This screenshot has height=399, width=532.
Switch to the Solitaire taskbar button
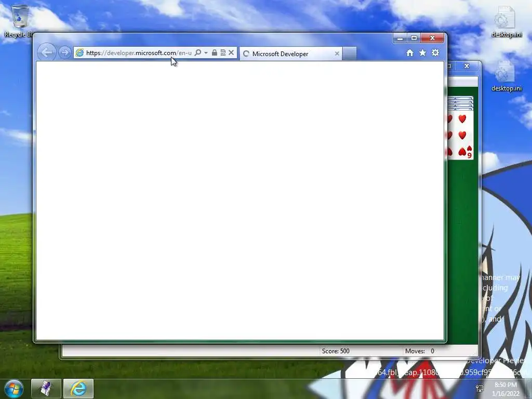point(46,389)
